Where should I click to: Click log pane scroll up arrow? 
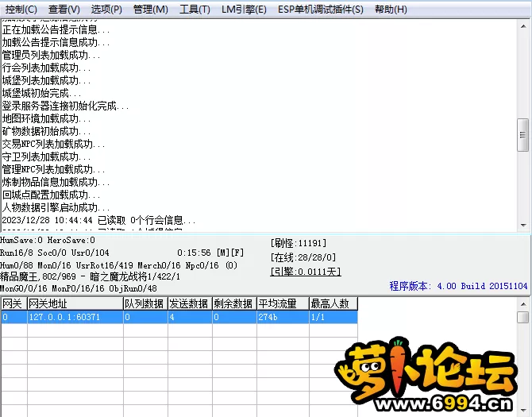pyautogui.click(x=523, y=26)
